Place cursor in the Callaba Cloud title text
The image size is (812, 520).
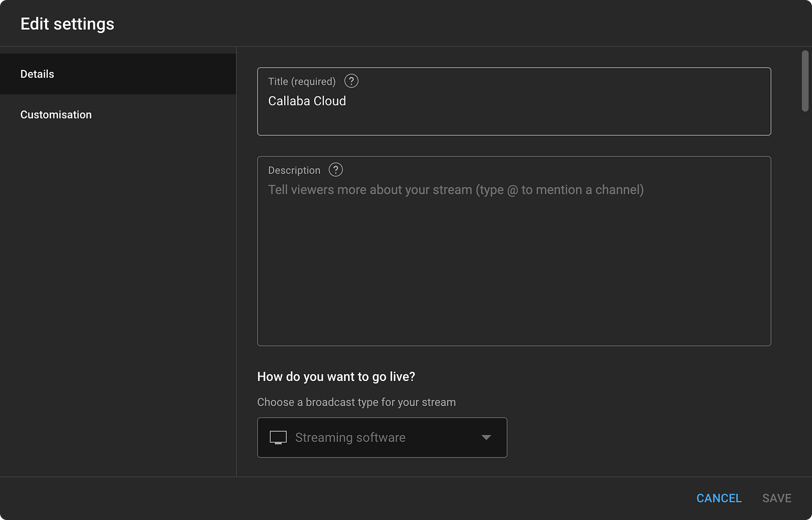[307, 101]
